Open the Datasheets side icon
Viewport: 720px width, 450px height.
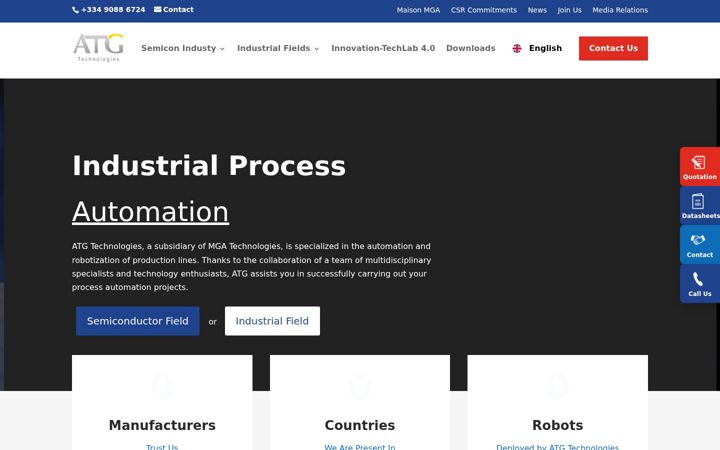tap(698, 202)
